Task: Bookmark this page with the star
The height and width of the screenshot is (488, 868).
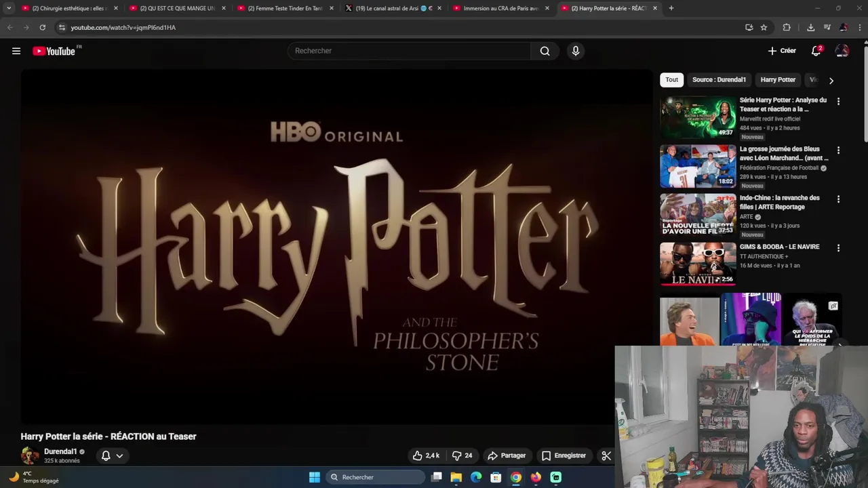Action: 764,27
